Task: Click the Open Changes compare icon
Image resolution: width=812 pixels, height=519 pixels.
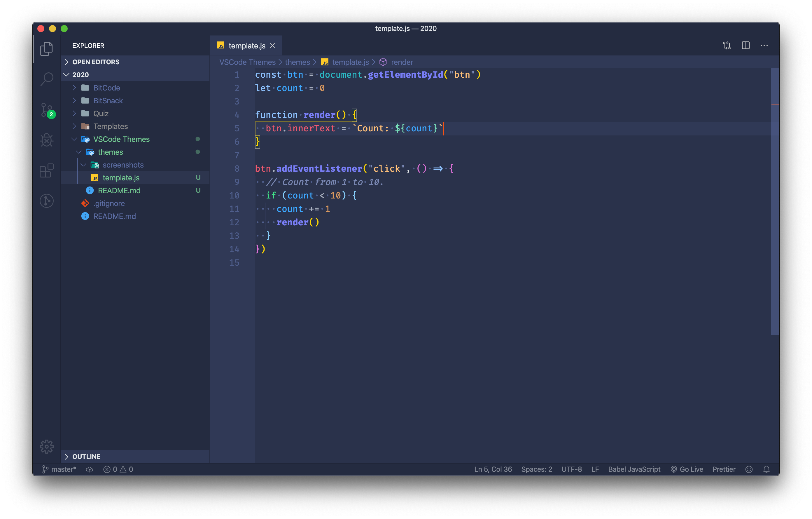Action: (727, 46)
